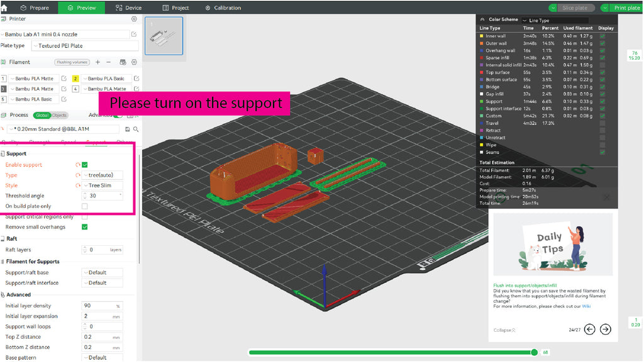Switch to Preview tab

click(81, 8)
